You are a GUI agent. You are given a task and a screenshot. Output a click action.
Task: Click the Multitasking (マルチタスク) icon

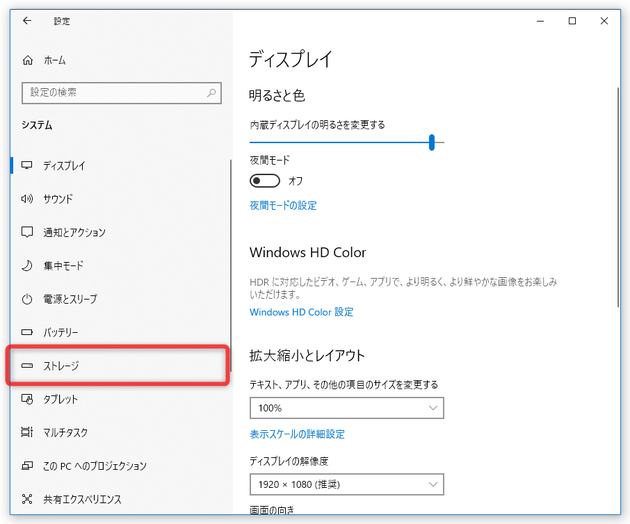[x=27, y=432]
